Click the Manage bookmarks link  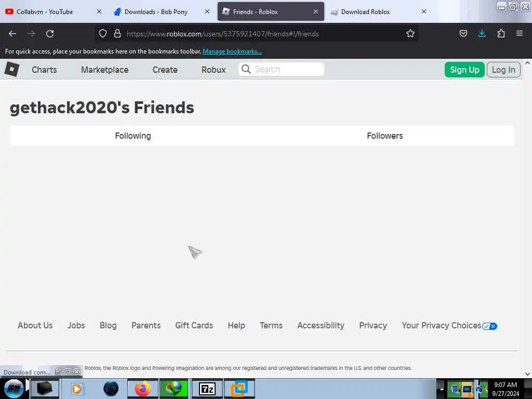click(232, 51)
